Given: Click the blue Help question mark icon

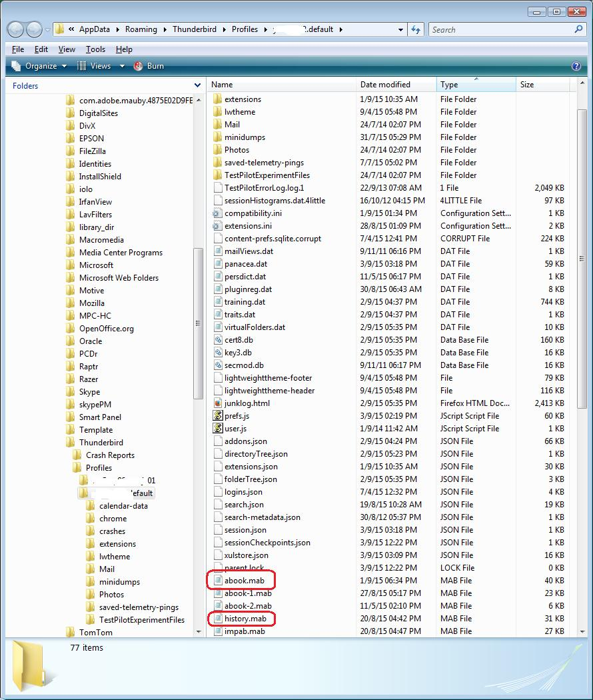Looking at the screenshot, I should 575,66.
